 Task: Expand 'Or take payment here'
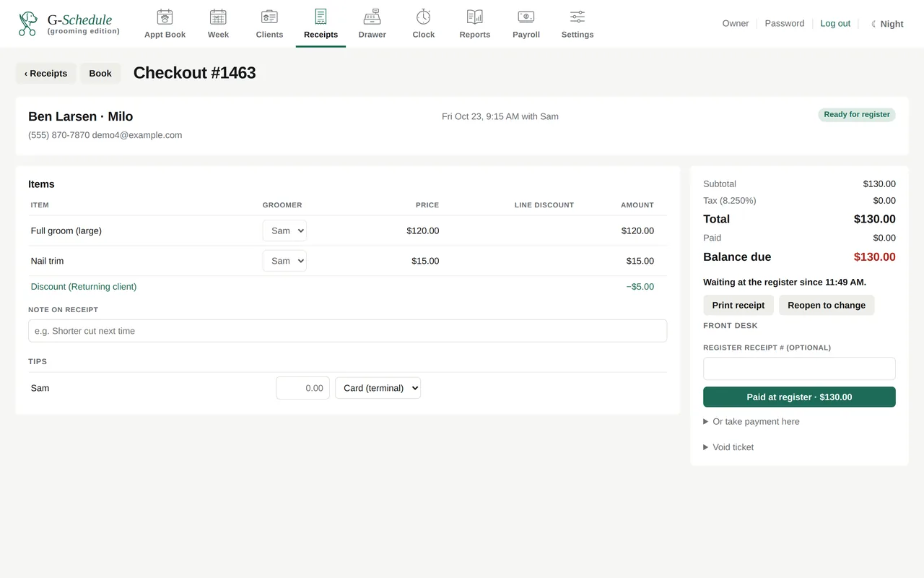point(751,421)
